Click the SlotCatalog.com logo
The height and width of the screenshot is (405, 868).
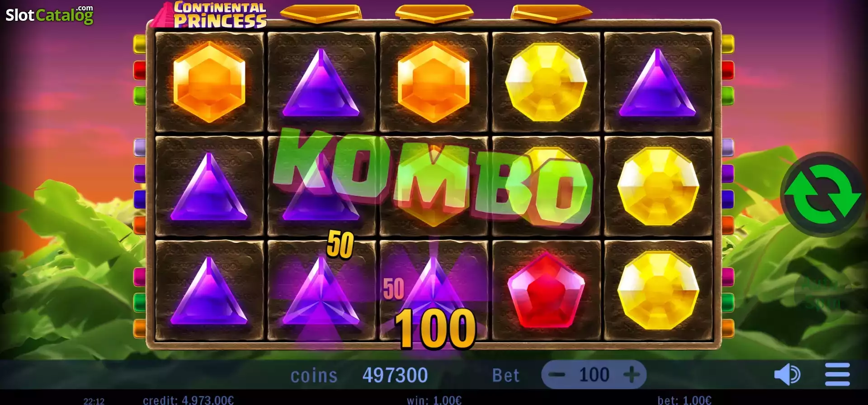pos(49,14)
